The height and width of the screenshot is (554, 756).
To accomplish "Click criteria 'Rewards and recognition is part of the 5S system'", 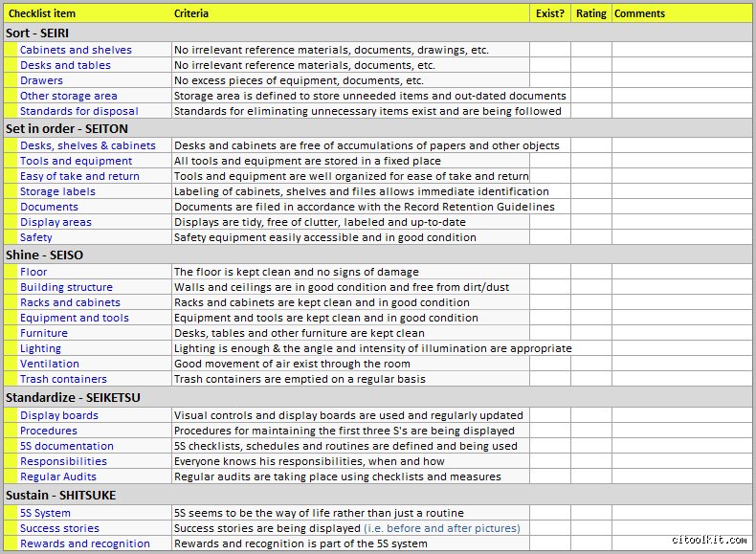I will pyautogui.click(x=300, y=543).
